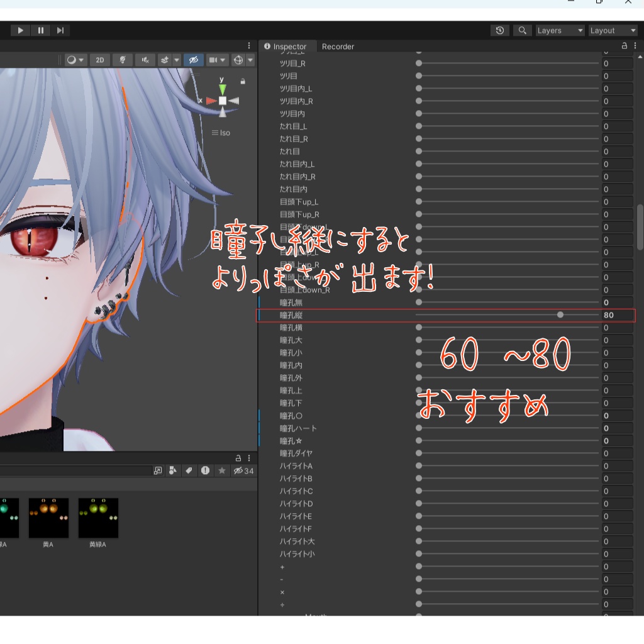Image resolution: width=644 pixels, height=644 pixels.
Task: Open the Layers dropdown
Action: tap(559, 30)
